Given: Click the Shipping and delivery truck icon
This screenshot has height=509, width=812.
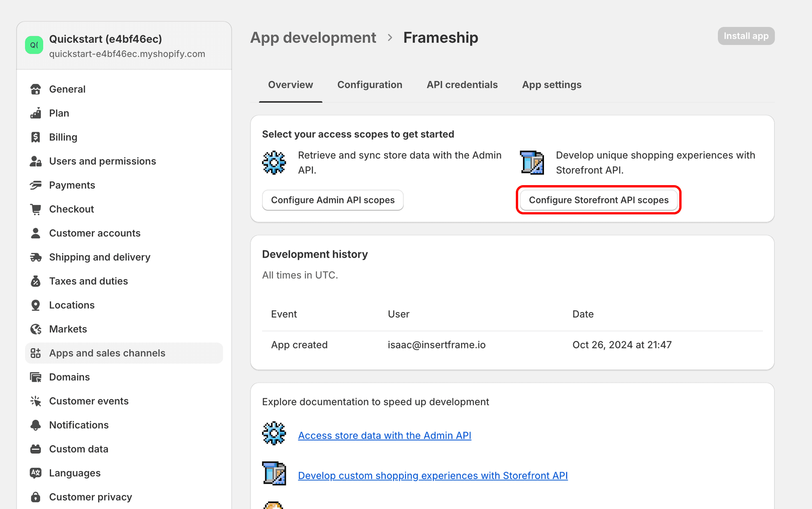Looking at the screenshot, I should (x=36, y=257).
